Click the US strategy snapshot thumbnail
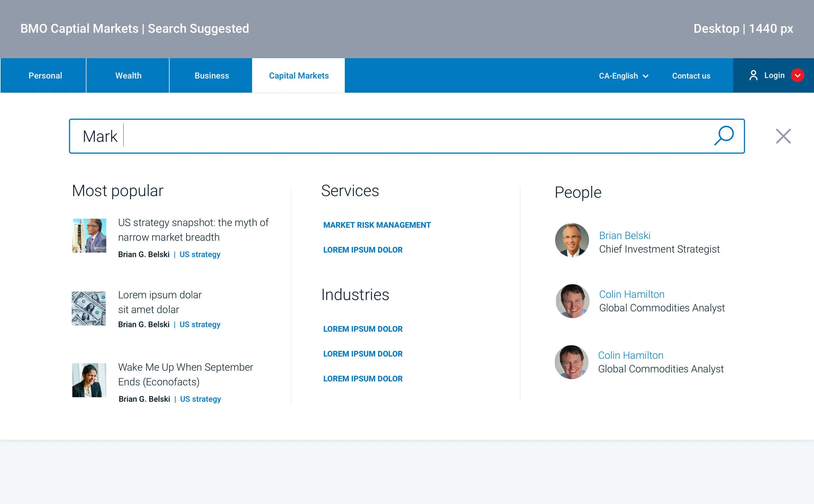 pyautogui.click(x=89, y=235)
